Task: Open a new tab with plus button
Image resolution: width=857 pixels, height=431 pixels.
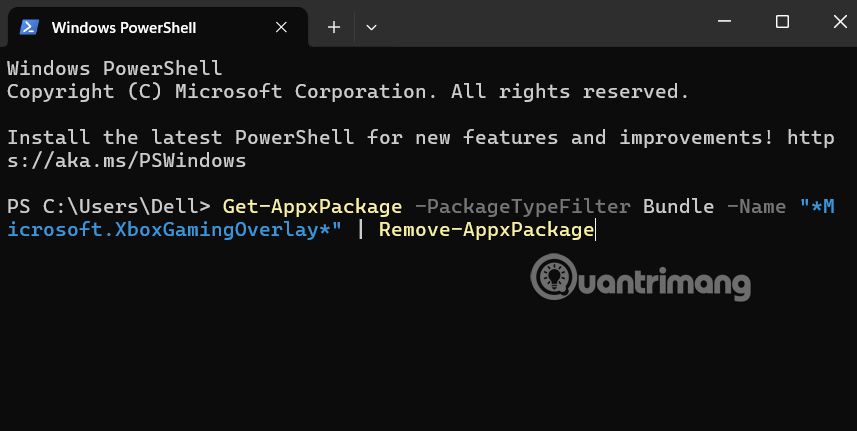Action: 334,27
